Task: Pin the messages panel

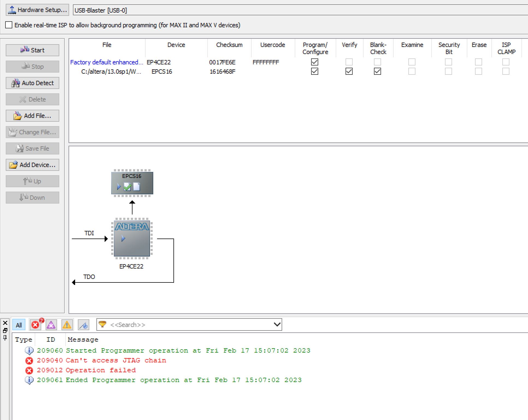Action: click(5, 338)
